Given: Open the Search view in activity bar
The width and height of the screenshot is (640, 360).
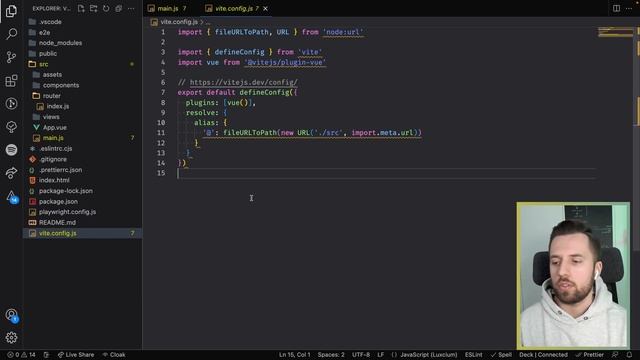Looking at the screenshot, I should 11,33.
